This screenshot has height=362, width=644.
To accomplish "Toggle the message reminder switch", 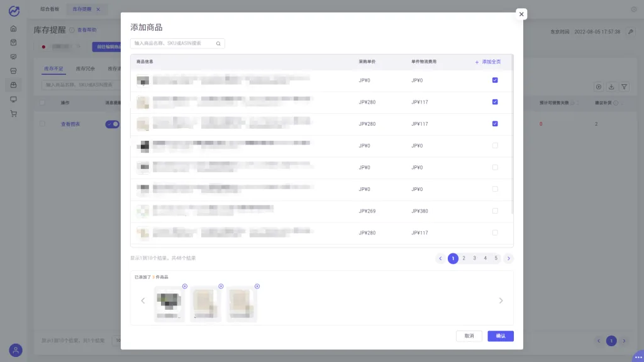I will click(x=112, y=124).
